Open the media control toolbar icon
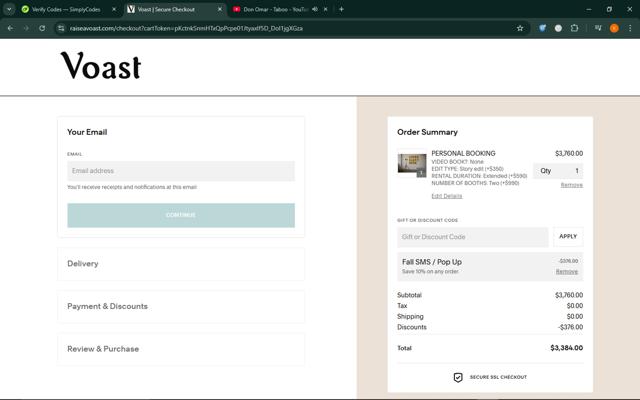640x400 pixels. coord(598,28)
